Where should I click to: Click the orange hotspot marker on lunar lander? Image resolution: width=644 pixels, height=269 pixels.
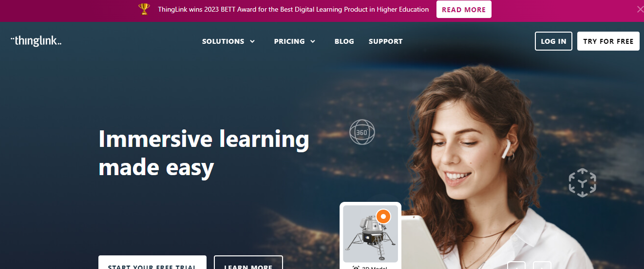click(383, 216)
